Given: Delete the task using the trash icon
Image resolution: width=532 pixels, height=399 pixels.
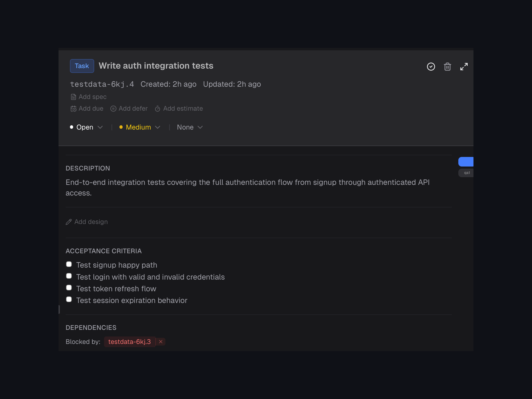Looking at the screenshot, I should [x=447, y=66].
